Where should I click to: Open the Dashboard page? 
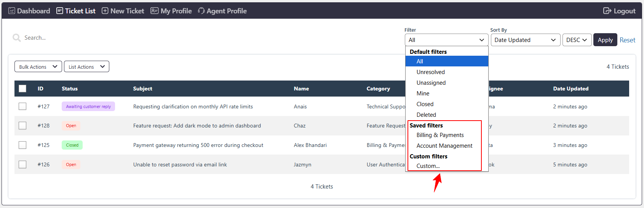(x=29, y=11)
